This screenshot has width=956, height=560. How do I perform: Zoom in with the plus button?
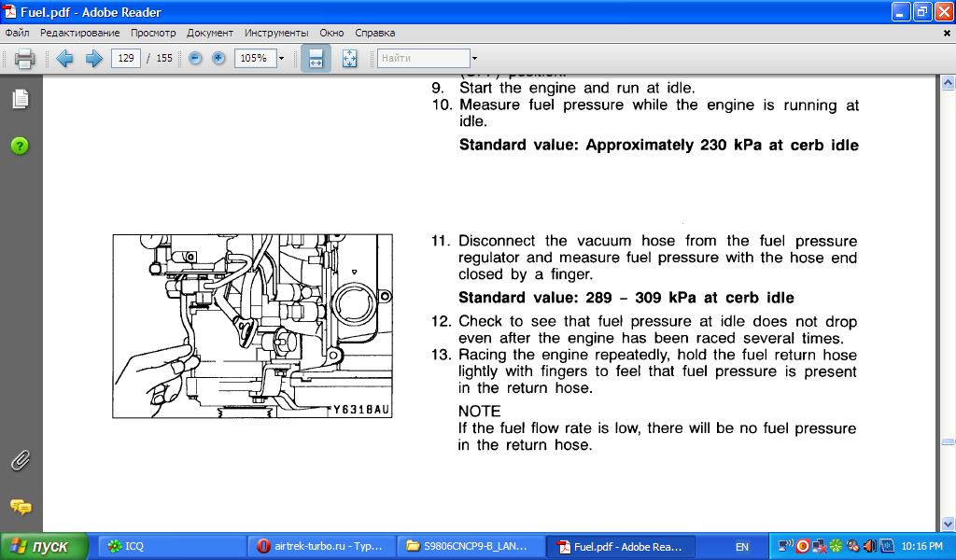click(218, 58)
